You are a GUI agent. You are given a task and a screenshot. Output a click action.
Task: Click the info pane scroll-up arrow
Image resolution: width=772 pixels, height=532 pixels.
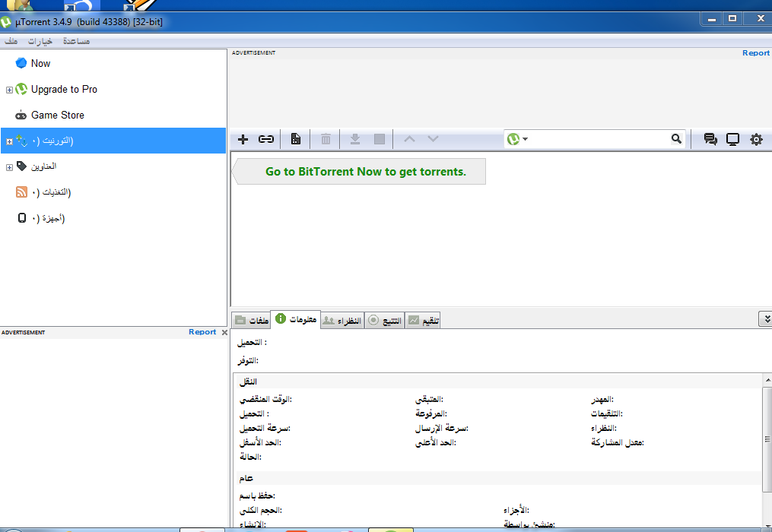[x=767, y=380]
